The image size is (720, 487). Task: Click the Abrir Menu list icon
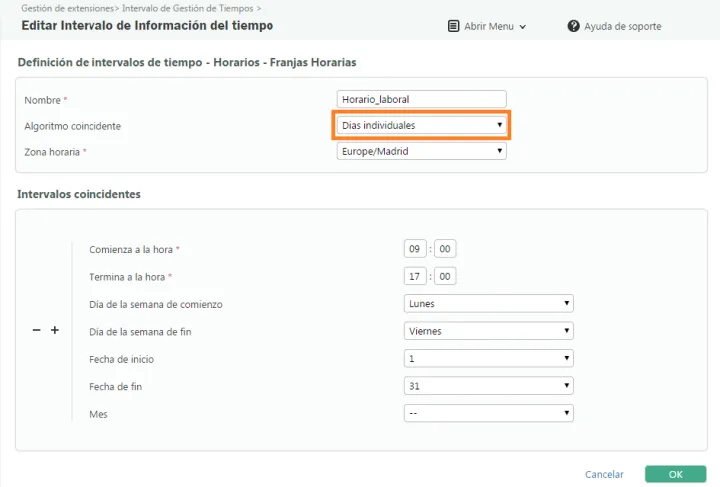(454, 26)
